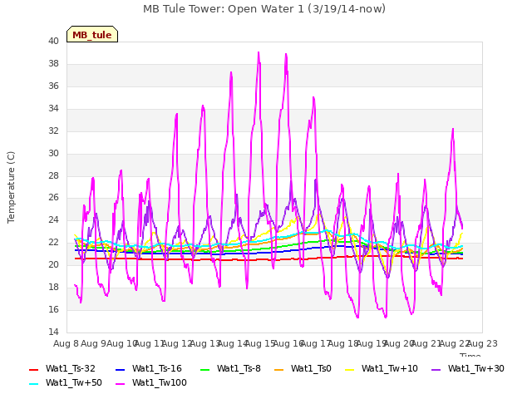This screenshot has height=399, width=532.
Task: Click blue swatch for Wat1_Ts-16
Action: coord(120,370)
